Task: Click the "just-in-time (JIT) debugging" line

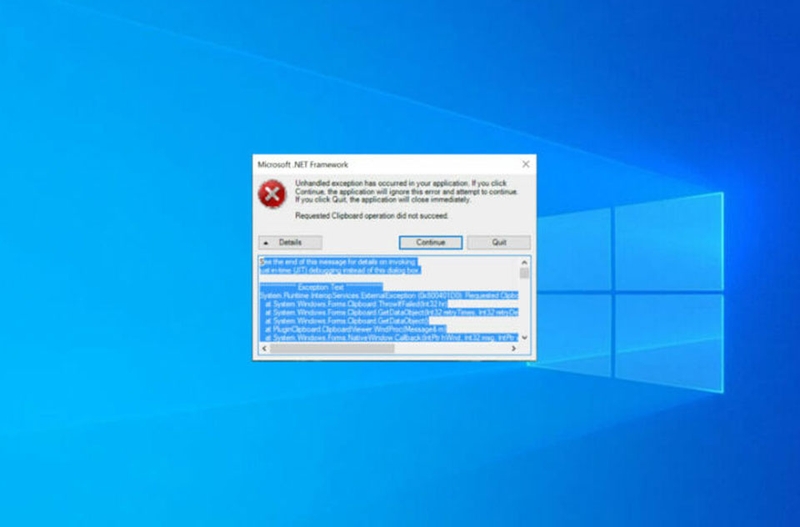Action: [340, 270]
